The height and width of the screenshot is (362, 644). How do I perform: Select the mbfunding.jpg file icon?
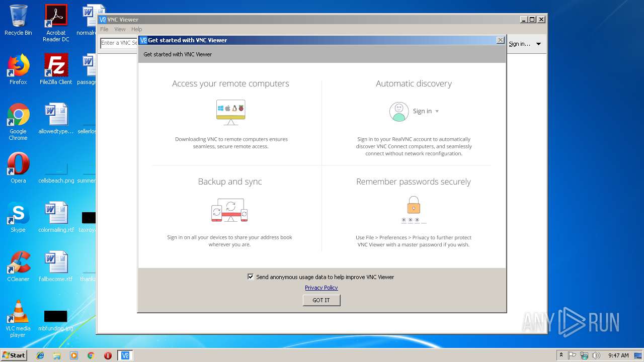56,321
